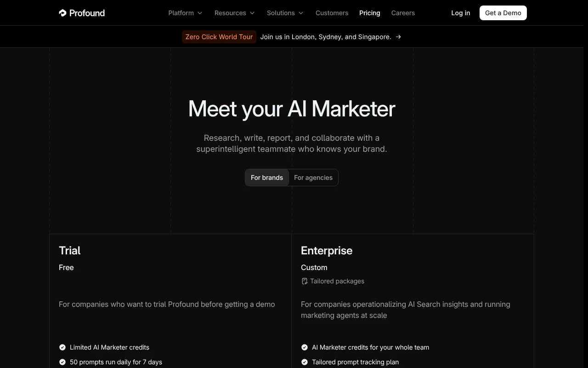Open the Customers page
Image resolution: width=588 pixels, height=368 pixels.
coord(332,13)
